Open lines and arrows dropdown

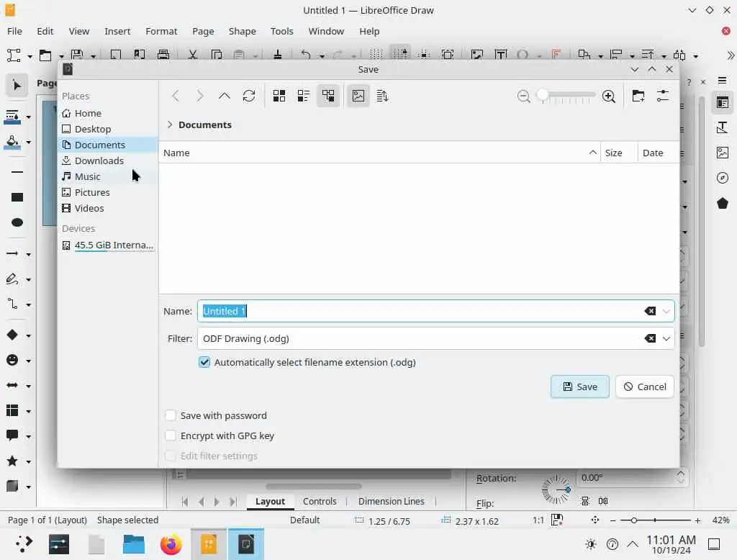tap(29, 254)
